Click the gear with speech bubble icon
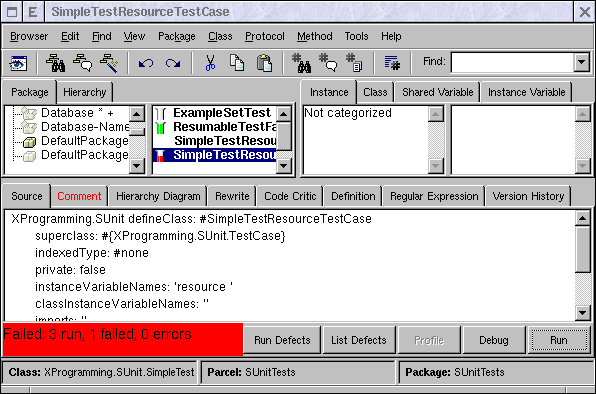The width and height of the screenshot is (596, 394). (x=328, y=63)
